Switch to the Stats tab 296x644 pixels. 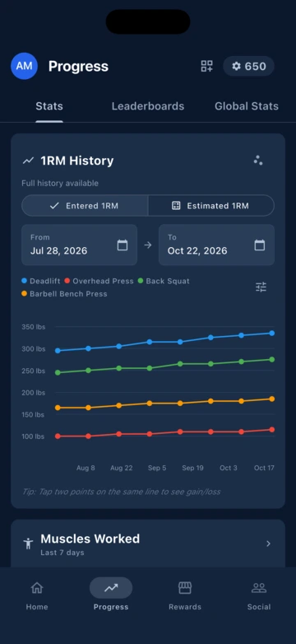(x=49, y=106)
